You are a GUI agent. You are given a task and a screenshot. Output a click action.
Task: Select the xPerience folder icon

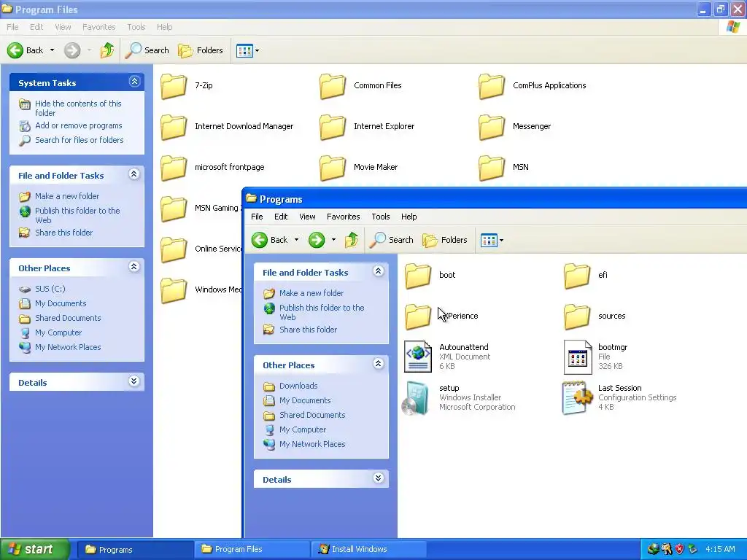pos(418,316)
